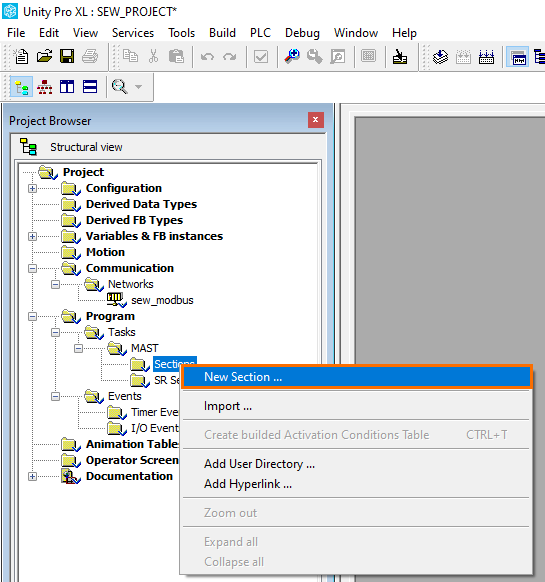Click the Structural view icon in Project Browser header
This screenshot has height=582, width=545.
click(28, 147)
